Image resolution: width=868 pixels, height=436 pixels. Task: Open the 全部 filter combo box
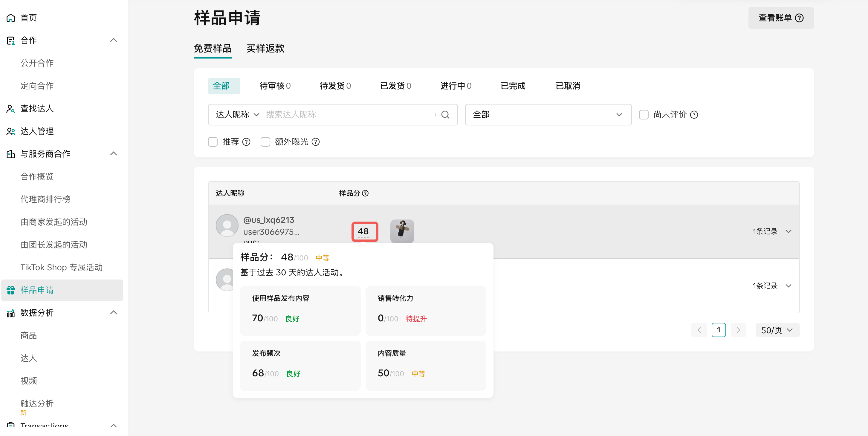pyautogui.click(x=548, y=115)
